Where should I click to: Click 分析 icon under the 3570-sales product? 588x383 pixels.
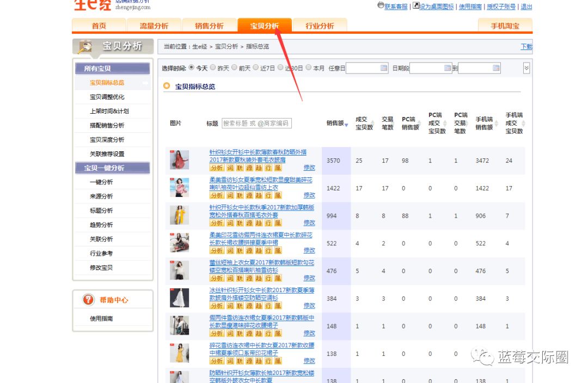pos(216,168)
